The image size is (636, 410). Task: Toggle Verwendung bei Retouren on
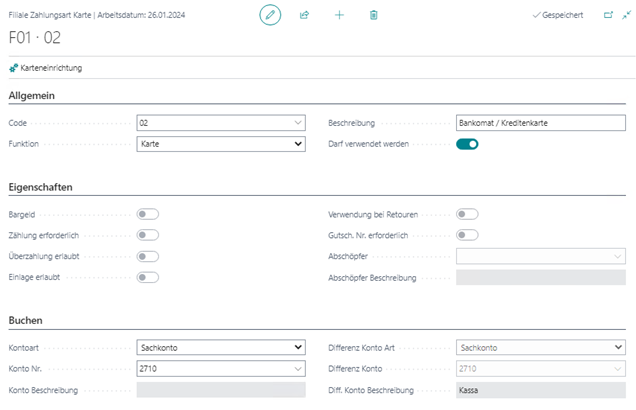pos(467,214)
